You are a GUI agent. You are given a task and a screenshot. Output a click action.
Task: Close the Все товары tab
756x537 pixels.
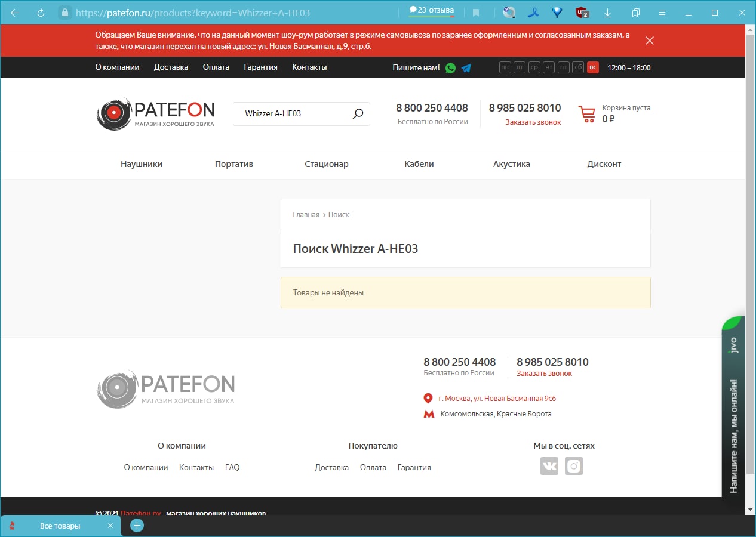(110, 526)
